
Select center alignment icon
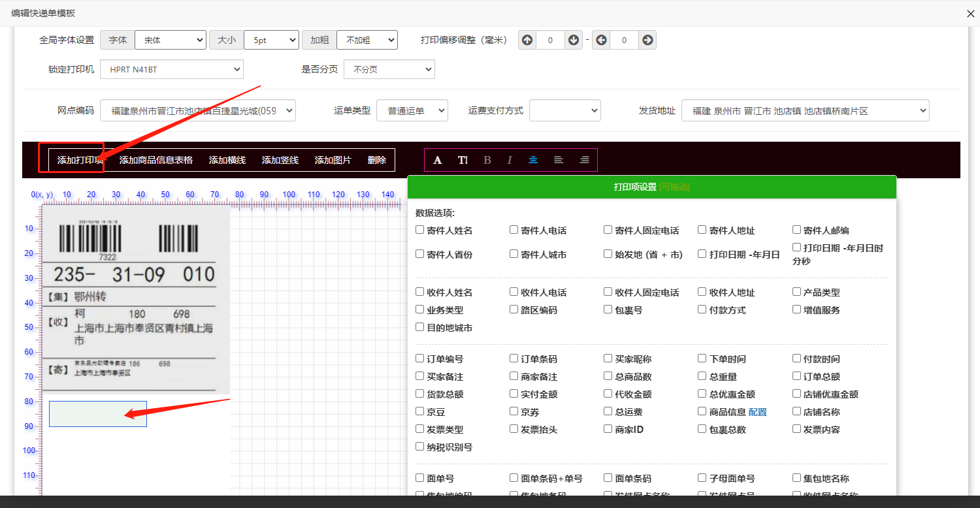(533, 160)
